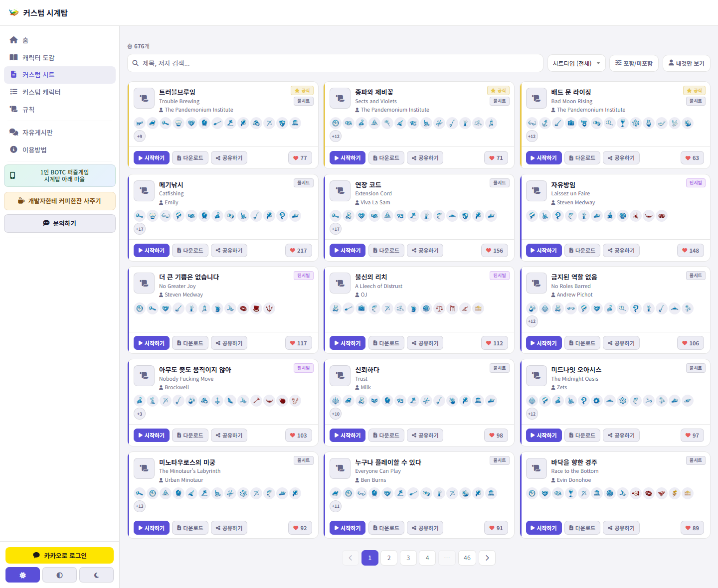Viewport: 718px width, 588px height.
Task: Go to page 3 in pagination
Action: coord(408,558)
